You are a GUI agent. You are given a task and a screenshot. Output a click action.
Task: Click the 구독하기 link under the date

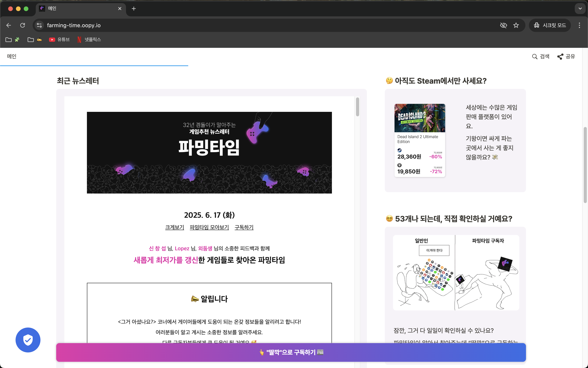pyautogui.click(x=244, y=227)
